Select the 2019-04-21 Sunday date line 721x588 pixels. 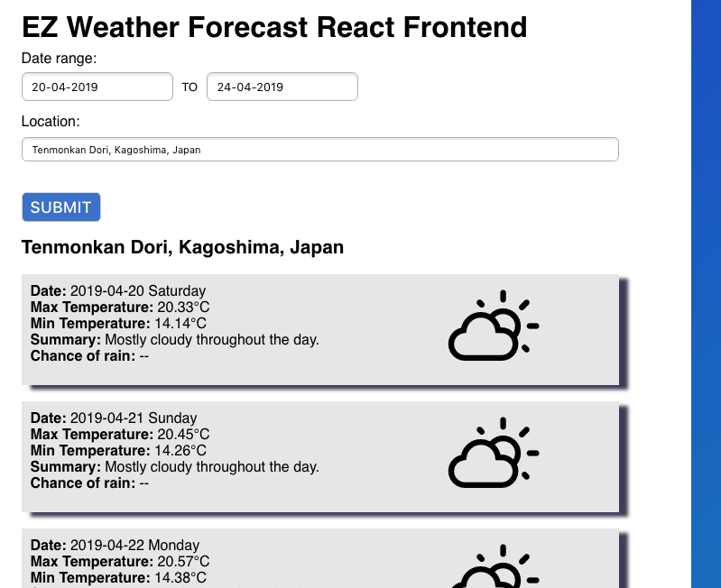click(x=114, y=418)
